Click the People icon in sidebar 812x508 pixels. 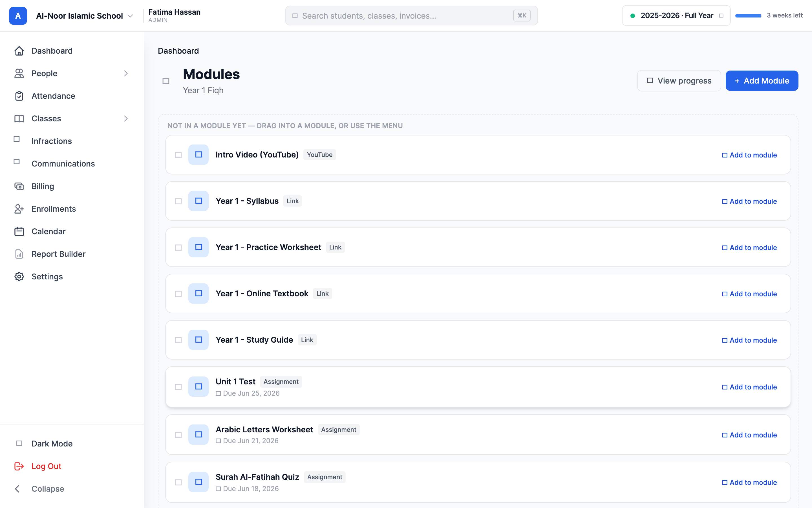pos(19,73)
